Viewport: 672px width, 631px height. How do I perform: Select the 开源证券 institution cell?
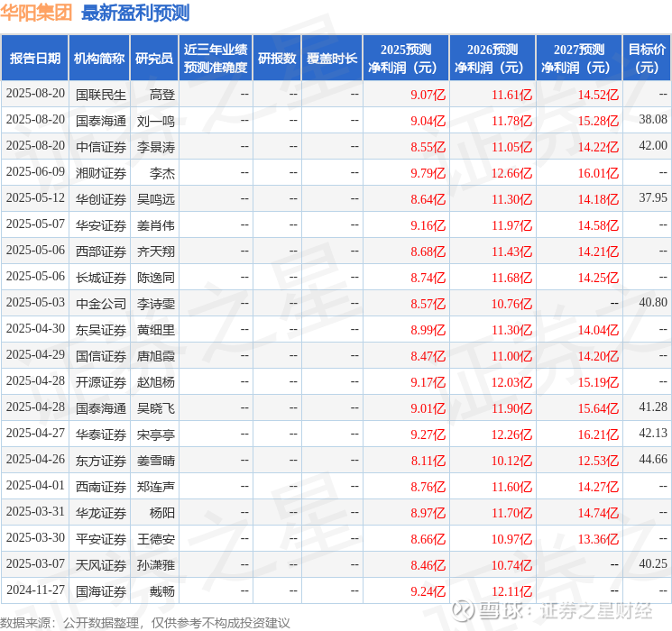(101, 382)
